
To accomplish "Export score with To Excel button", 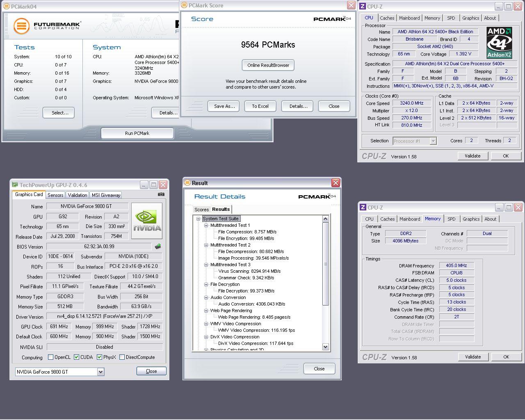I will pos(260,106).
